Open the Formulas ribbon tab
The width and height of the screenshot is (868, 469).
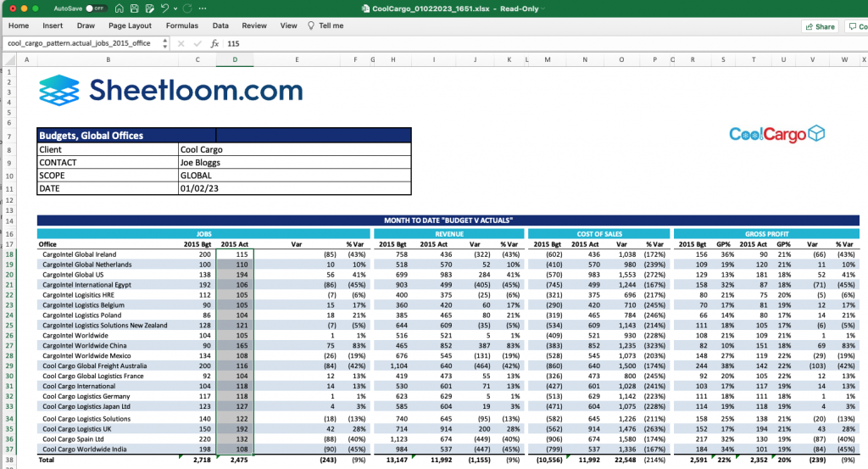(182, 26)
